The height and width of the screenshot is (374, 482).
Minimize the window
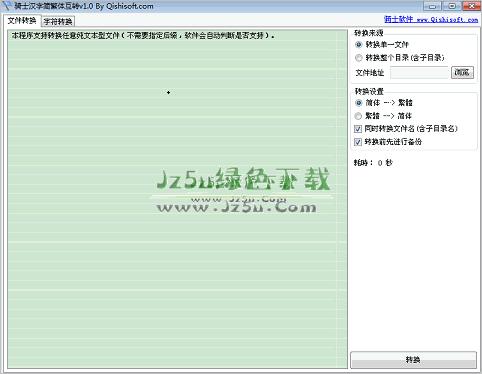[x=432, y=6]
